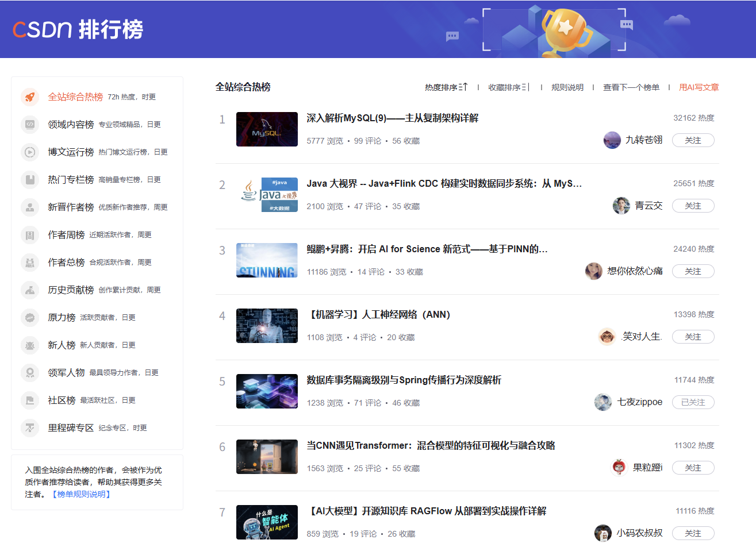
Task: Click the play icon beside 博文运行榜
Action: point(30,152)
